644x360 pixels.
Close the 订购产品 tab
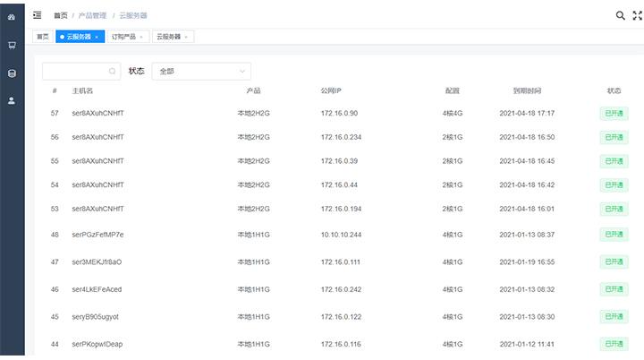[140, 37]
